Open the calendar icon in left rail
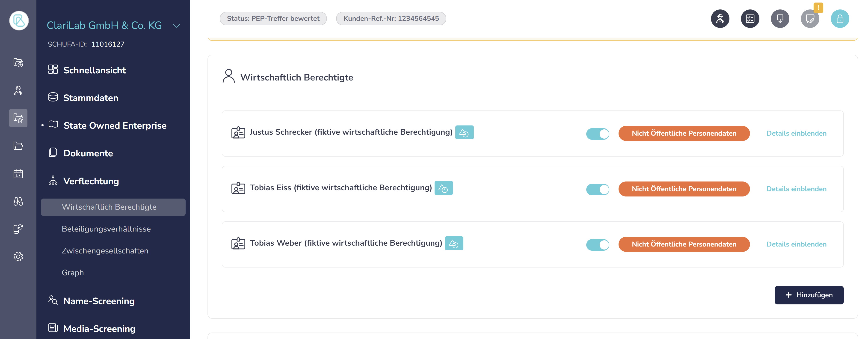This screenshot has height=339, width=868. [x=18, y=174]
